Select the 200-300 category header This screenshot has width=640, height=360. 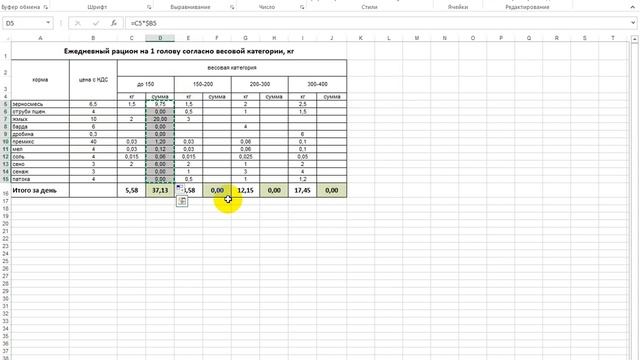260,84
